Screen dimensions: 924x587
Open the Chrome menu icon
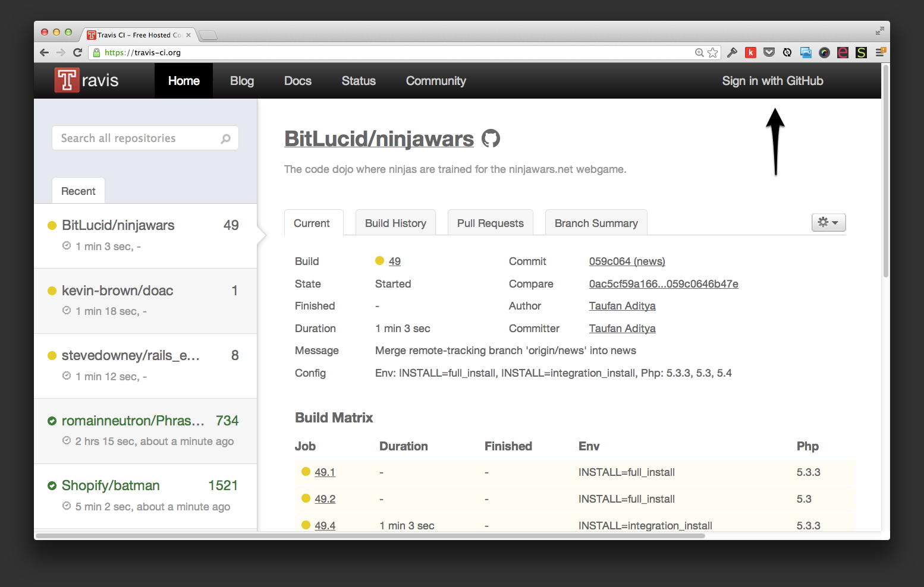tap(881, 52)
